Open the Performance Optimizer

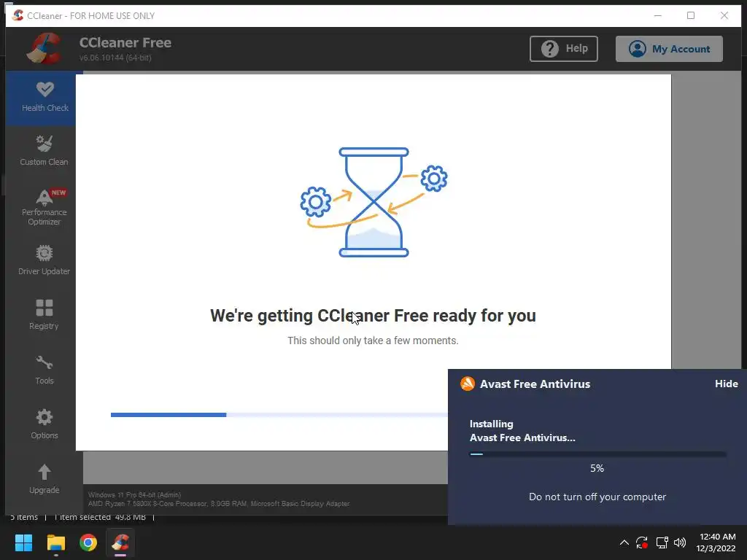click(44, 206)
